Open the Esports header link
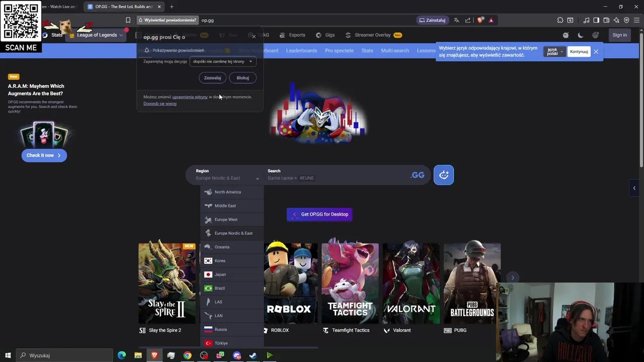Screen dimensions: 644x362 [292, 35]
